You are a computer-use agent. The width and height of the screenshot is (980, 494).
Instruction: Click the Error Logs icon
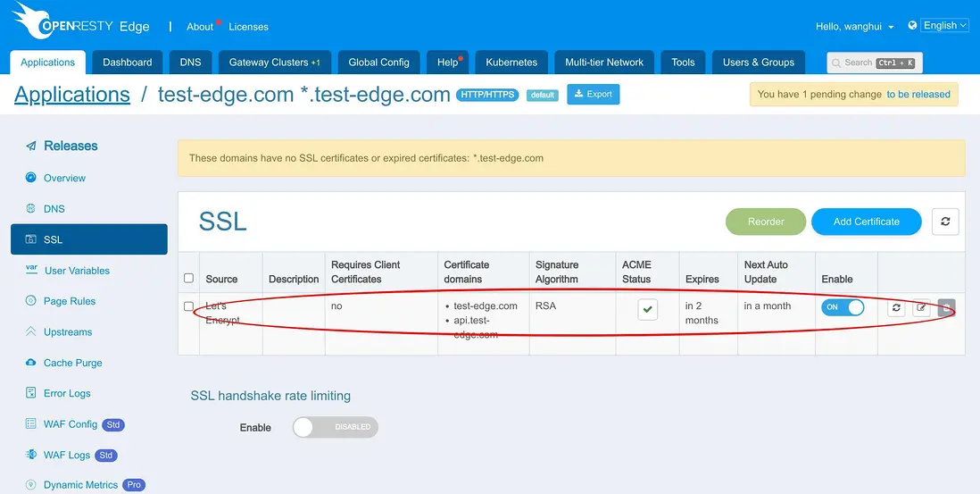point(30,393)
